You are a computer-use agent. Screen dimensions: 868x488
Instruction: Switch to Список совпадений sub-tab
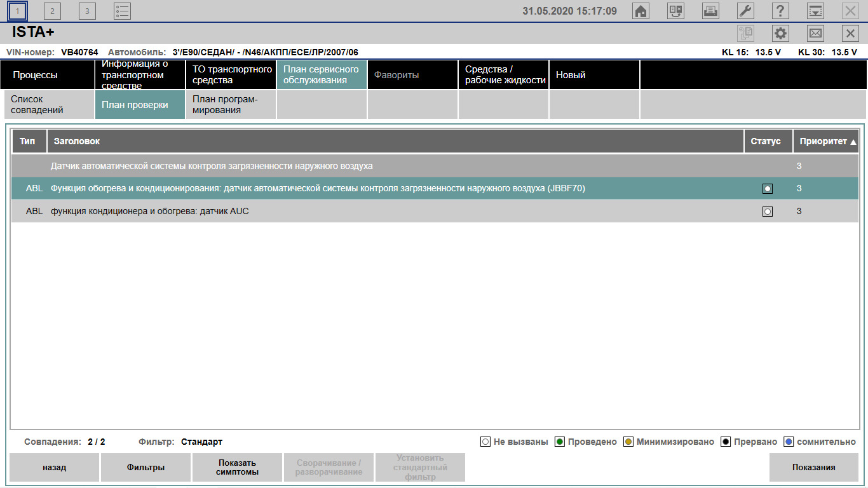pos(49,105)
